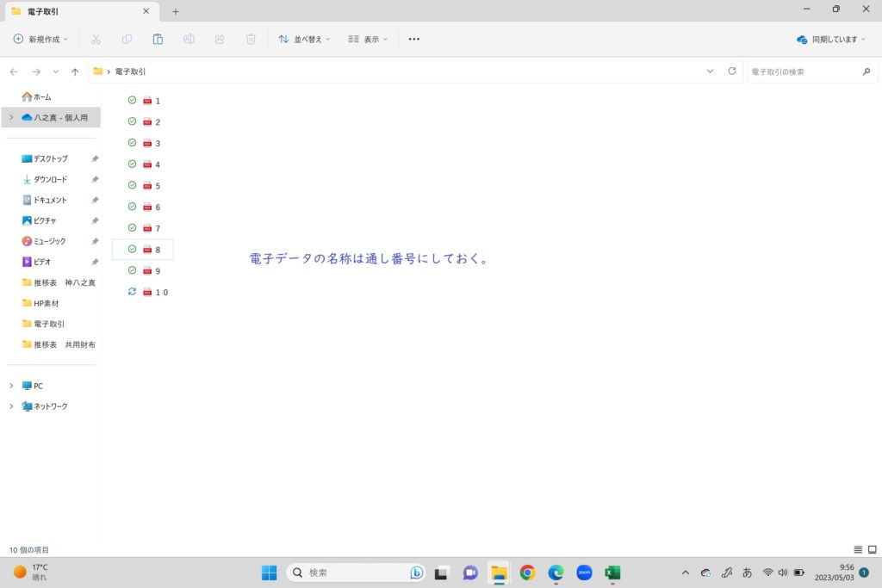Click the Cut scissors icon in toolbar
The width and height of the screenshot is (882, 588).
[x=96, y=39]
